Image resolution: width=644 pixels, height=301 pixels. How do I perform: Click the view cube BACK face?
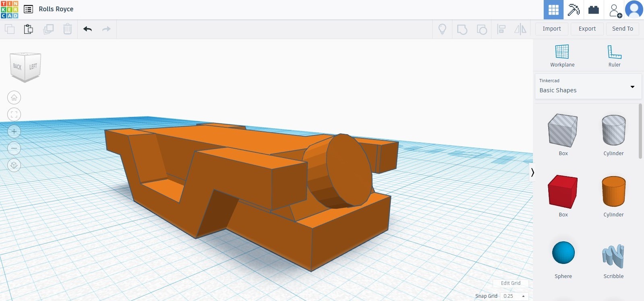point(17,66)
